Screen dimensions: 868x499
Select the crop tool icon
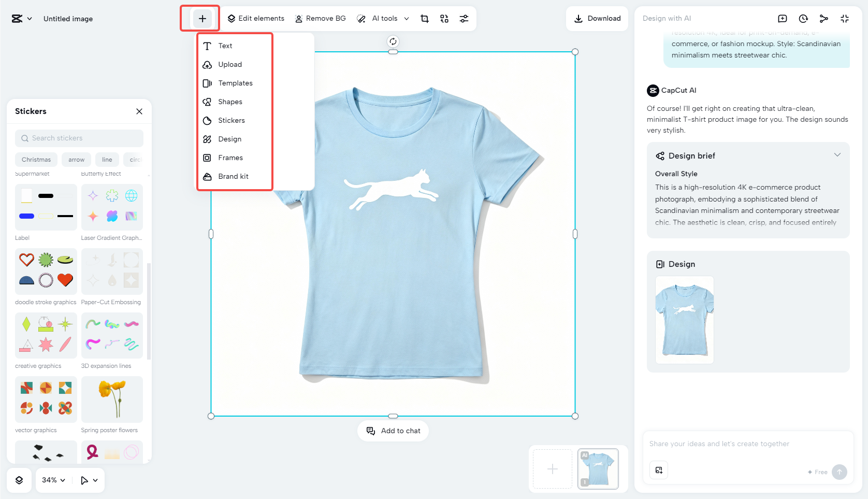[x=425, y=19]
